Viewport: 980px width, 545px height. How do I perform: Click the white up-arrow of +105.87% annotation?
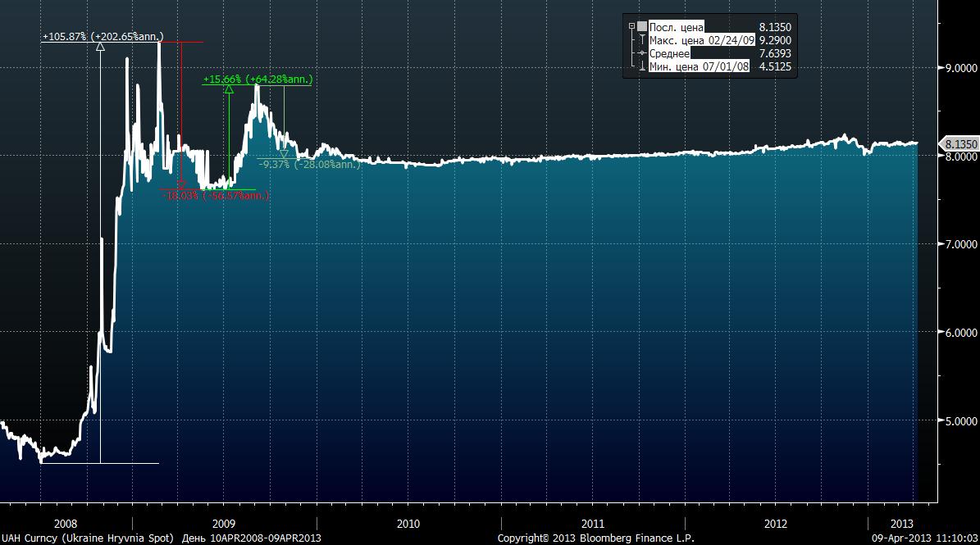tap(101, 46)
